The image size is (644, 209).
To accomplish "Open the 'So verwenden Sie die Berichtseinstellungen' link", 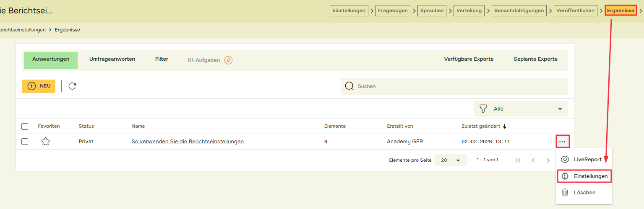I will click(188, 142).
